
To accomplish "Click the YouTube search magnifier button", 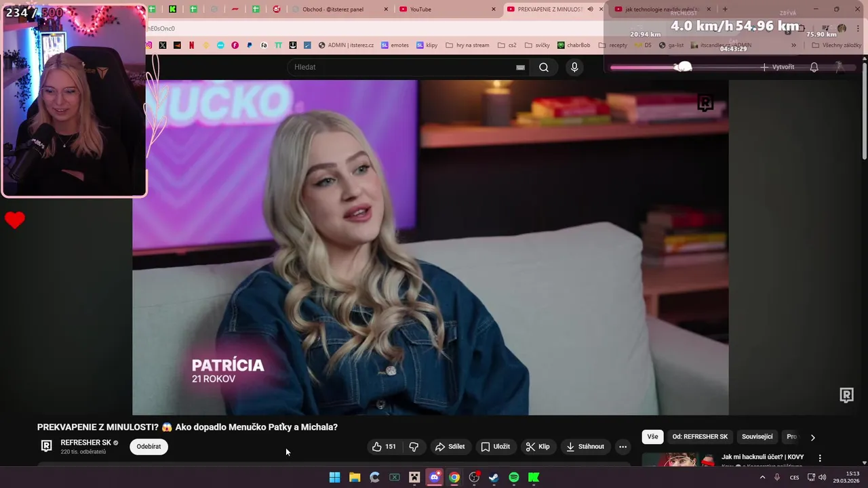I will click(543, 67).
